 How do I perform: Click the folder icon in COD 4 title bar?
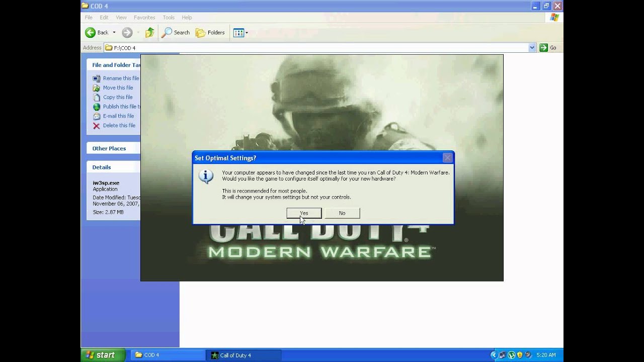(x=85, y=6)
